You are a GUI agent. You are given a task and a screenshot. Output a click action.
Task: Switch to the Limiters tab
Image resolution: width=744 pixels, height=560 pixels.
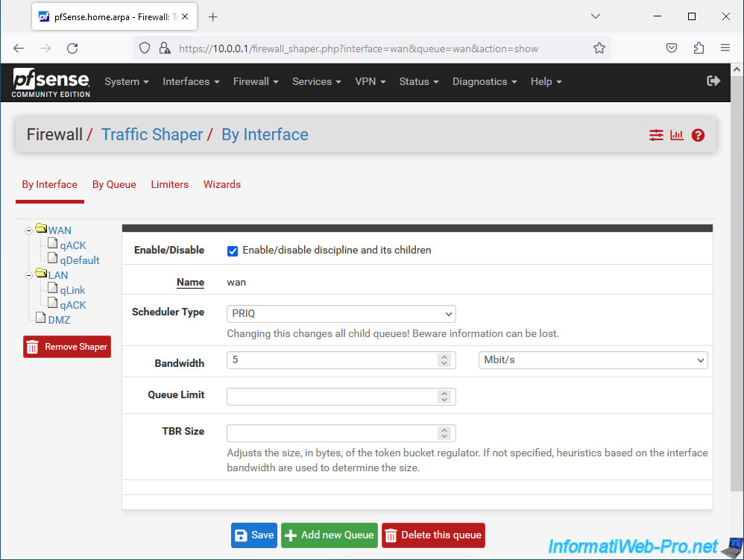169,185
